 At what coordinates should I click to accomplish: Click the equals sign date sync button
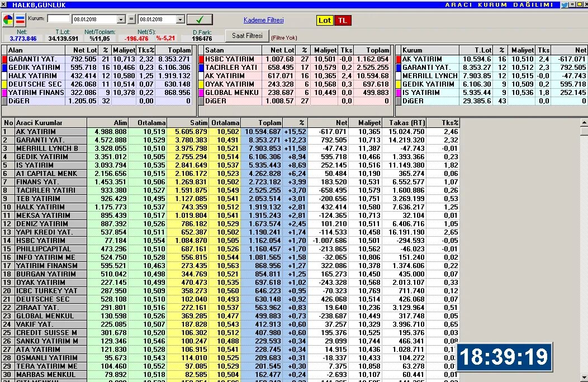click(x=131, y=19)
